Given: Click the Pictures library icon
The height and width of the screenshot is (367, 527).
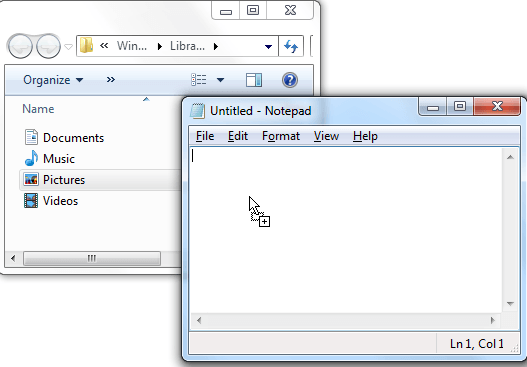Looking at the screenshot, I should [x=31, y=179].
